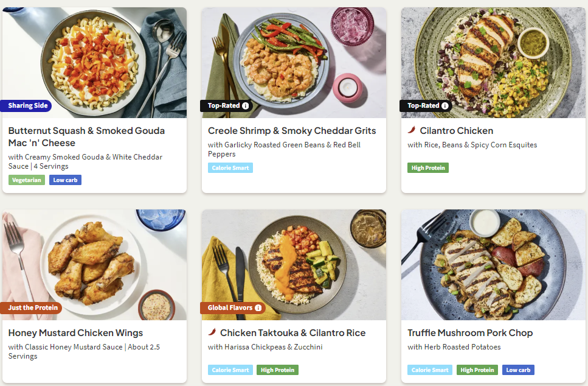Click the High Protein tag on Truffle Pork Chop
Image resolution: width=588 pixels, height=386 pixels.
[x=477, y=370]
